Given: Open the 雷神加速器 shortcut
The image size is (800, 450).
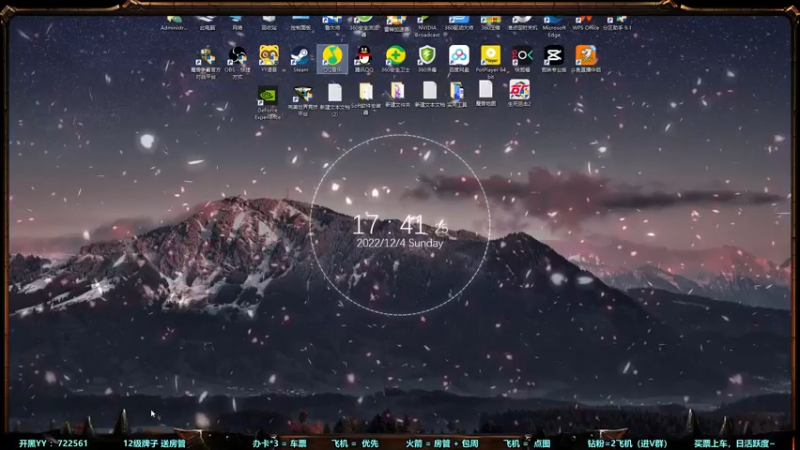Looking at the screenshot, I should pos(396,24).
